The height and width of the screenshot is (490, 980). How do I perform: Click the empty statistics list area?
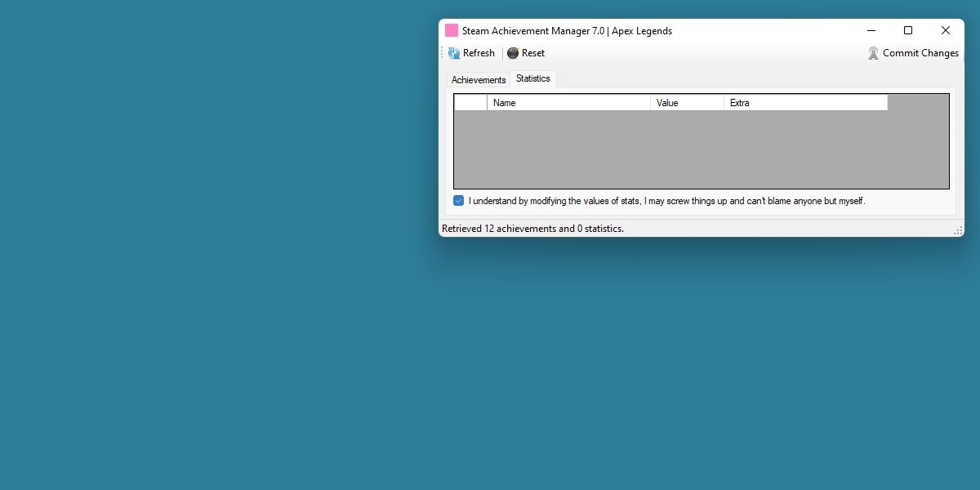[701, 147]
